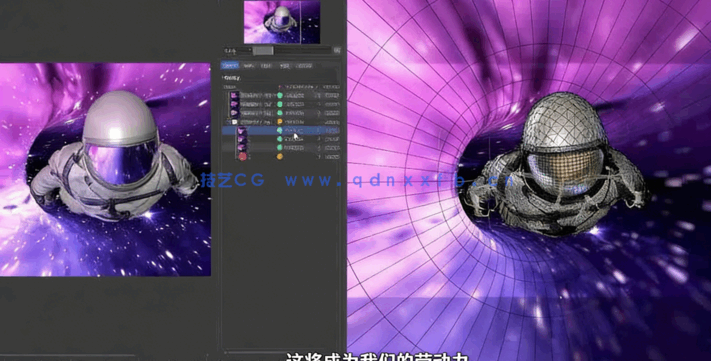This screenshot has width=711, height=361.
Task: Click white page icon of the group row
Action: point(234,122)
